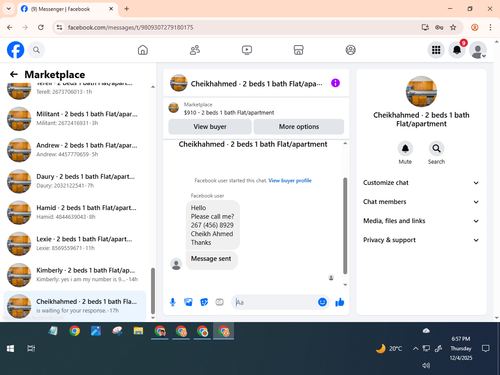Screen dimensions: 500x375
Task: Open the Daury conversation in list
Action: click(x=75, y=181)
